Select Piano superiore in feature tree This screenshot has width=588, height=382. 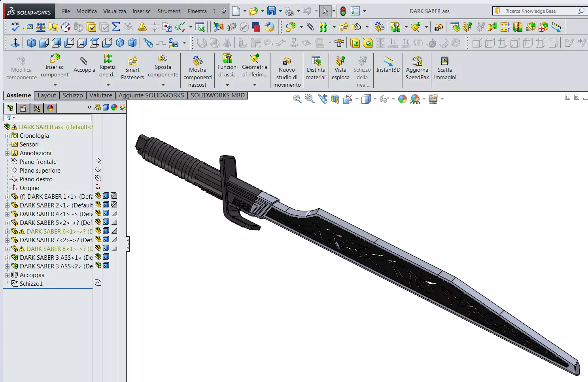(40, 171)
